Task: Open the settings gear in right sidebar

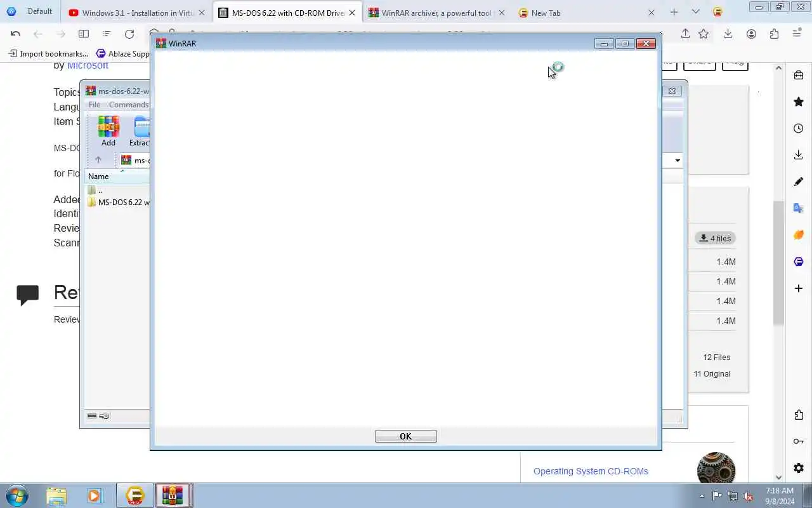Action: click(x=799, y=468)
